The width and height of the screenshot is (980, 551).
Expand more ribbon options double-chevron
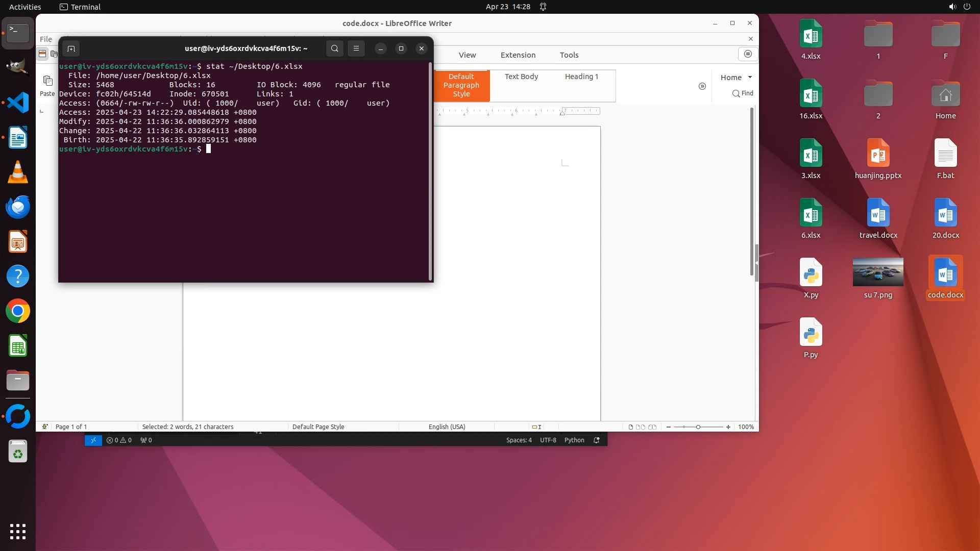tap(702, 86)
